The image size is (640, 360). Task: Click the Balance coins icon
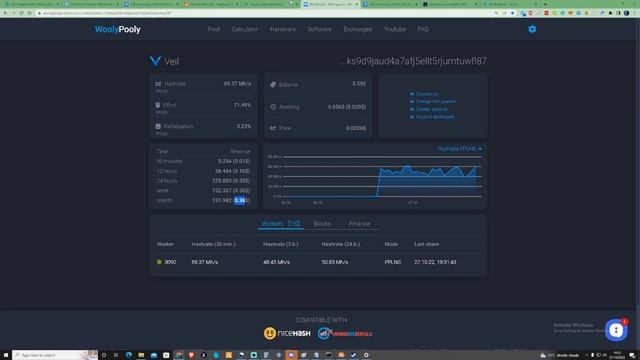273,84
